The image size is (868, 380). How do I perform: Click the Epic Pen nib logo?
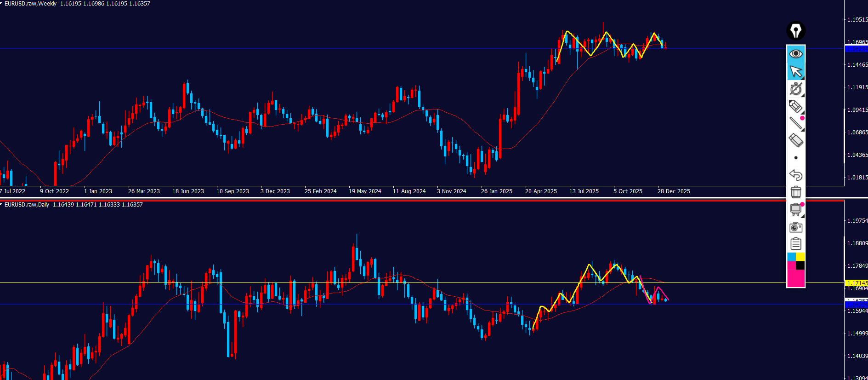click(x=795, y=31)
